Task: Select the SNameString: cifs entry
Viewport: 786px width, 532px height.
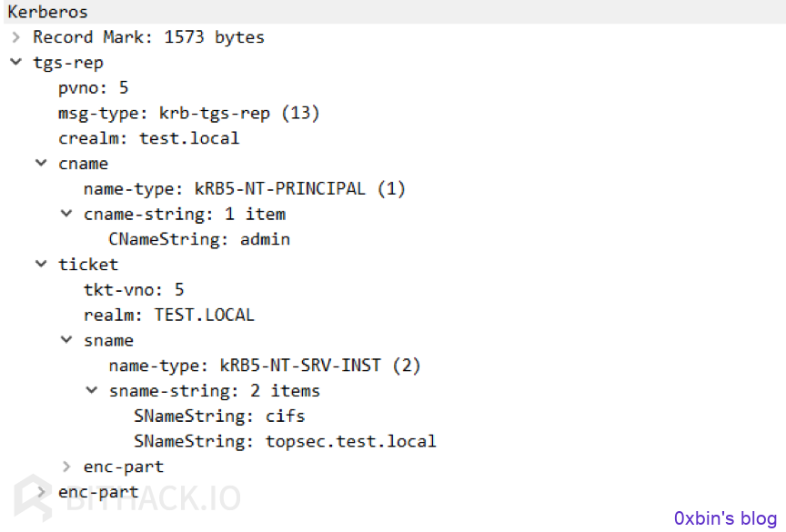Action: tap(219, 416)
